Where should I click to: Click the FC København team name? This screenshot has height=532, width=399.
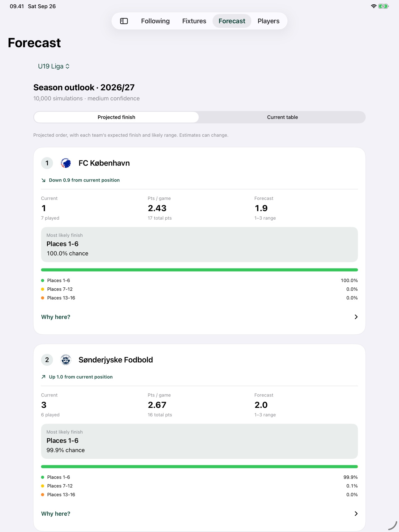click(104, 163)
